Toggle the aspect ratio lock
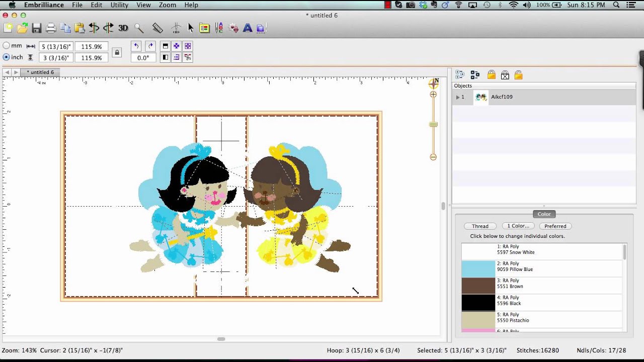The image size is (644, 362). [117, 52]
